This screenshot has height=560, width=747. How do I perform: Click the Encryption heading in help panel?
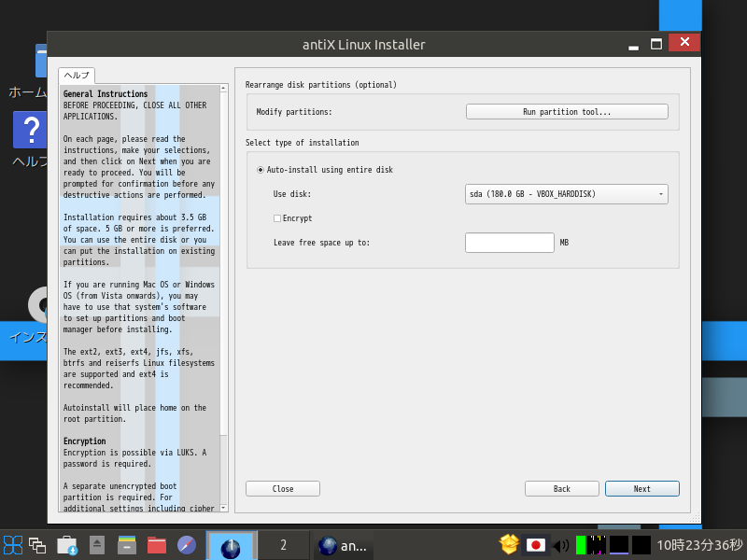[x=84, y=441]
